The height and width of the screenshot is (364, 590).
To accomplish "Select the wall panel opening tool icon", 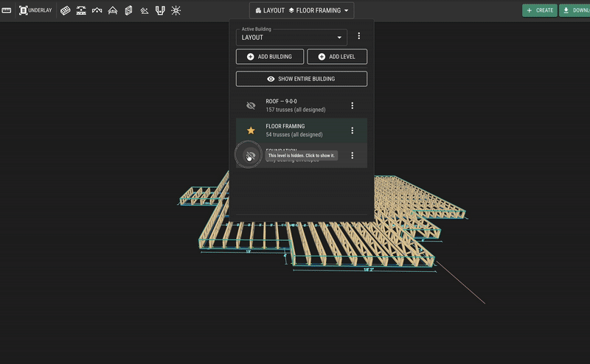I will coord(128,10).
